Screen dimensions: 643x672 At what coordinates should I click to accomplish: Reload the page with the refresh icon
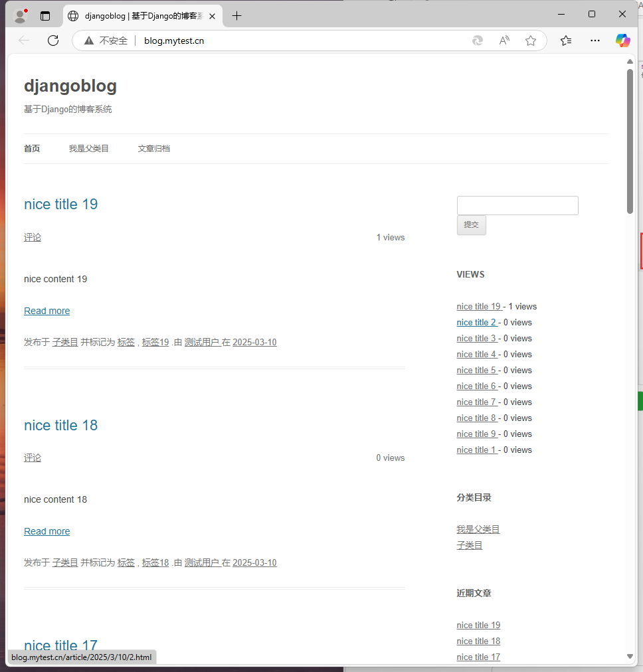pos(53,41)
